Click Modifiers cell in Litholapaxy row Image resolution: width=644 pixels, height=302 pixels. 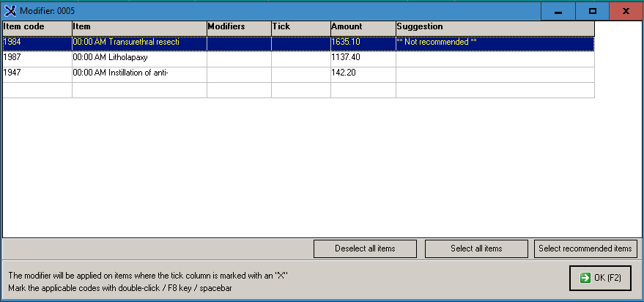tap(239, 59)
